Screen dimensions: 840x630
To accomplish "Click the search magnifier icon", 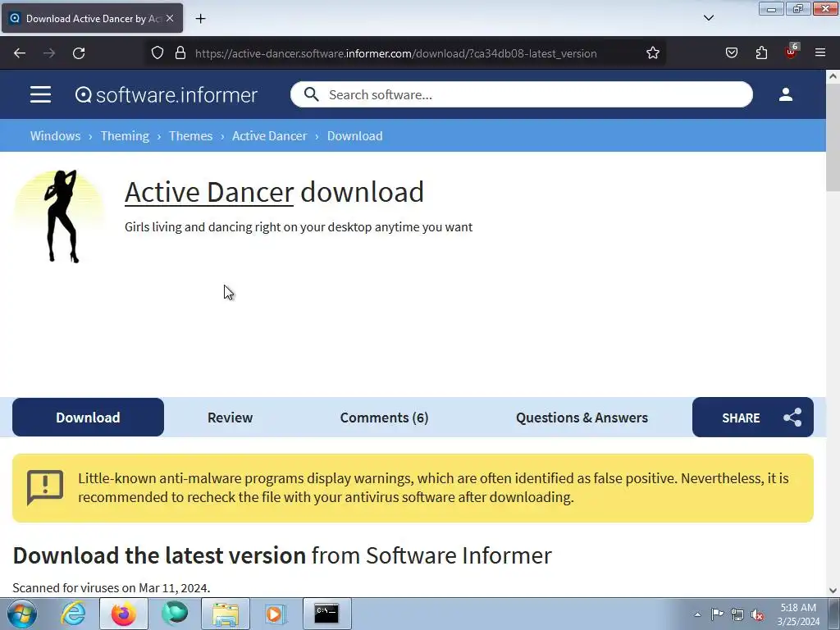I will pyautogui.click(x=311, y=95).
